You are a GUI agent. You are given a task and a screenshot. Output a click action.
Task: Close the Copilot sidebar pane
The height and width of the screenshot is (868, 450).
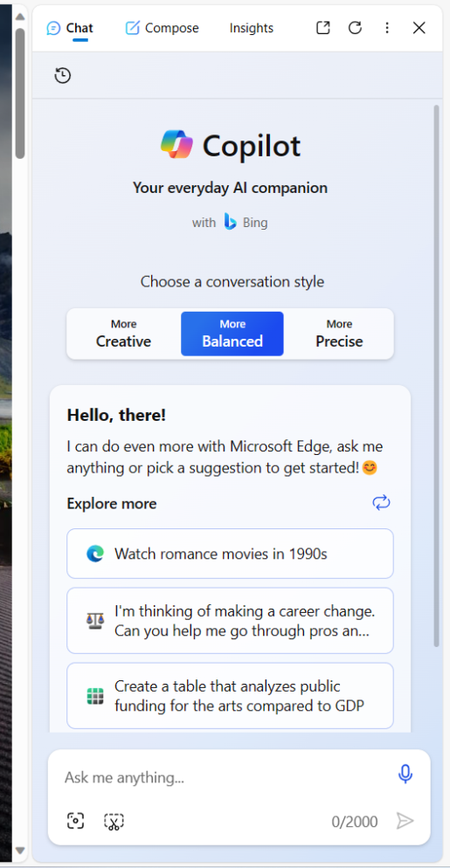click(419, 28)
